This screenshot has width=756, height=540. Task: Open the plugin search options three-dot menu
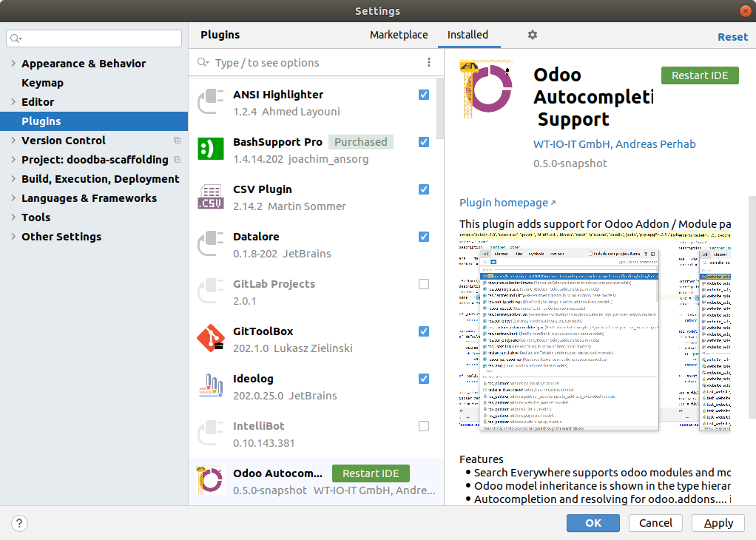(428, 62)
